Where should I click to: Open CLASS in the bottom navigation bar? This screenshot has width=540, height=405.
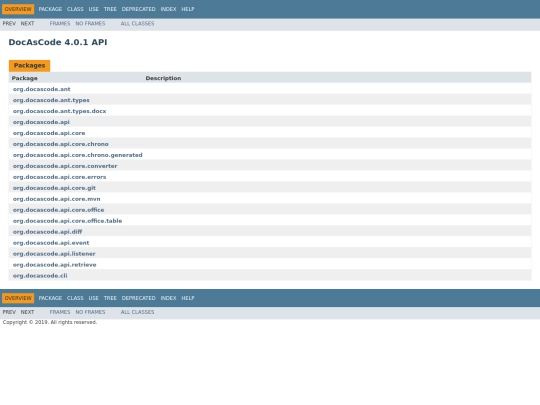coord(75,298)
